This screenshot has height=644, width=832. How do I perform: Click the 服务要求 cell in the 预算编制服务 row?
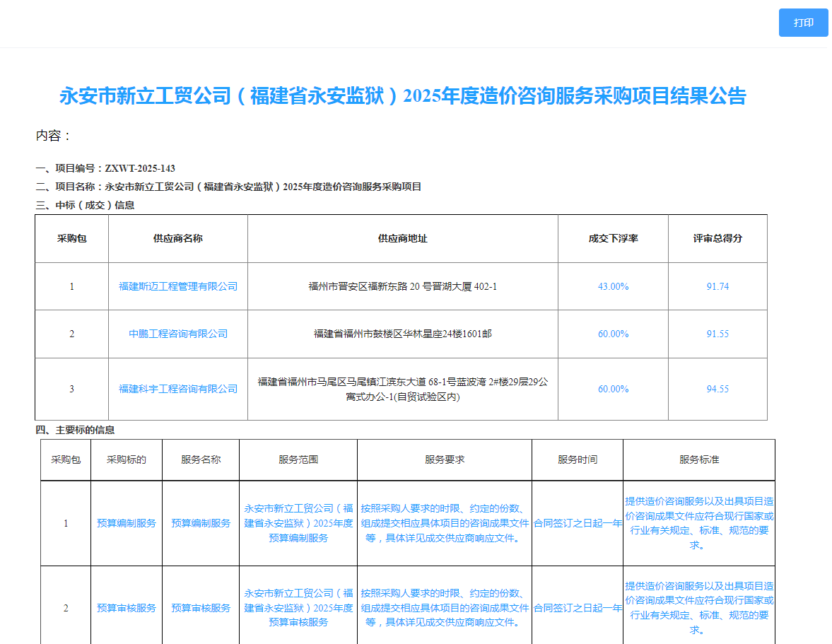point(445,524)
